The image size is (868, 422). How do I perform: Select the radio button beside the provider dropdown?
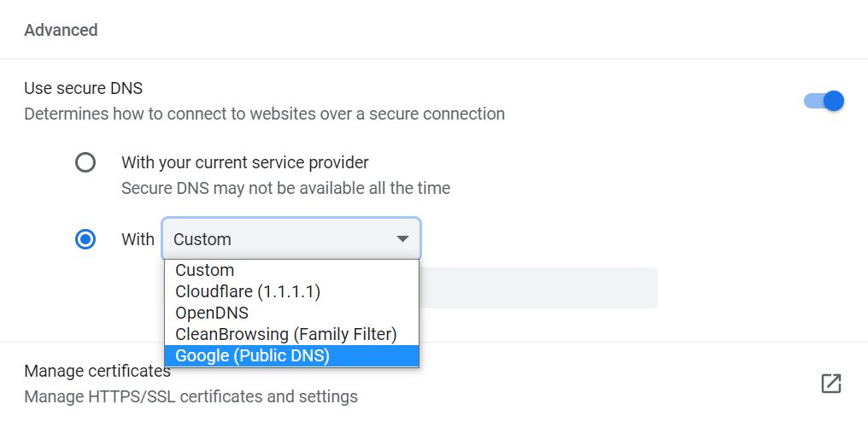point(85,239)
